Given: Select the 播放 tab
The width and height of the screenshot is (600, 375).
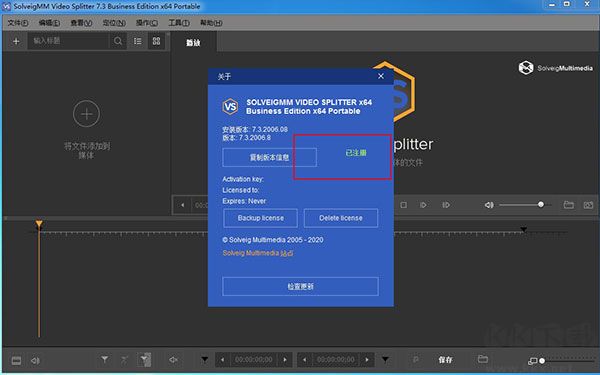Looking at the screenshot, I should 194,42.
